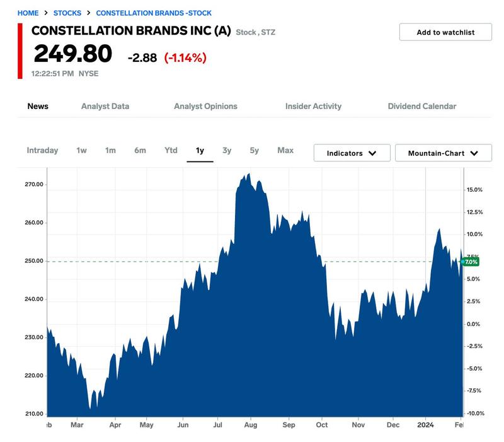Click the 5.0% right-axis label
Image resolution: width=504 pixels, height=442 pixels.
pyautogui.click(x=474, y=279)
